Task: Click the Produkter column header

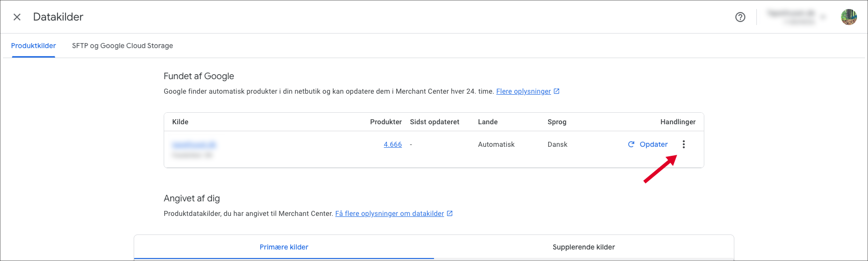Action: point(386,122)
